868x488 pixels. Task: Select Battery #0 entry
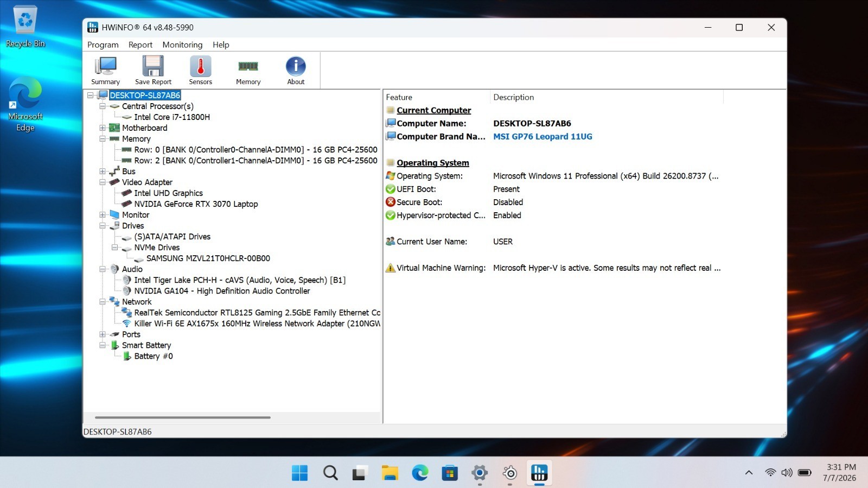pyautogui.click(x=154, y=356)
